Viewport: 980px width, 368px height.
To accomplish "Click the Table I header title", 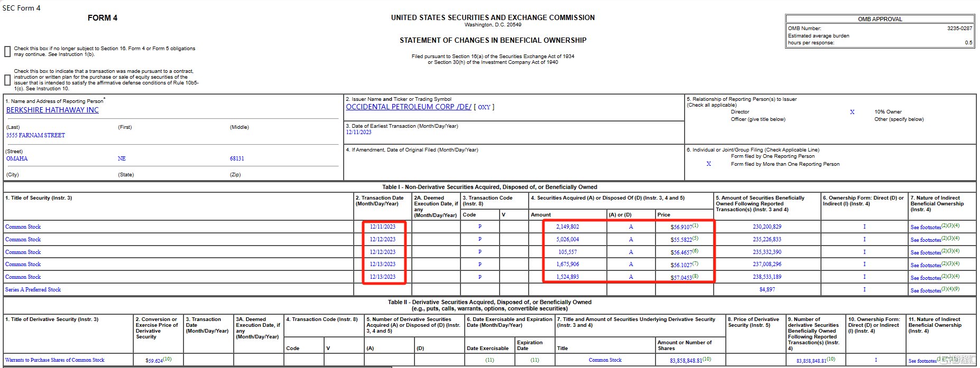I will pyautogui.click(x=489, y=187).
